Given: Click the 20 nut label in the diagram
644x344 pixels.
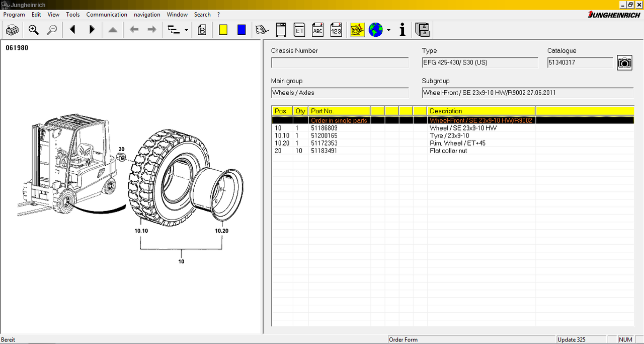Looking at the screenshot, I should tap(121, 150).
